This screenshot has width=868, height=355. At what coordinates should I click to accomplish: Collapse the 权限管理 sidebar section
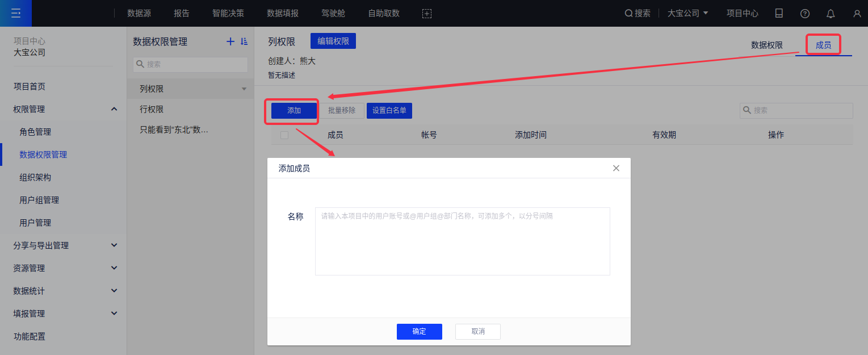coord(114,109)
